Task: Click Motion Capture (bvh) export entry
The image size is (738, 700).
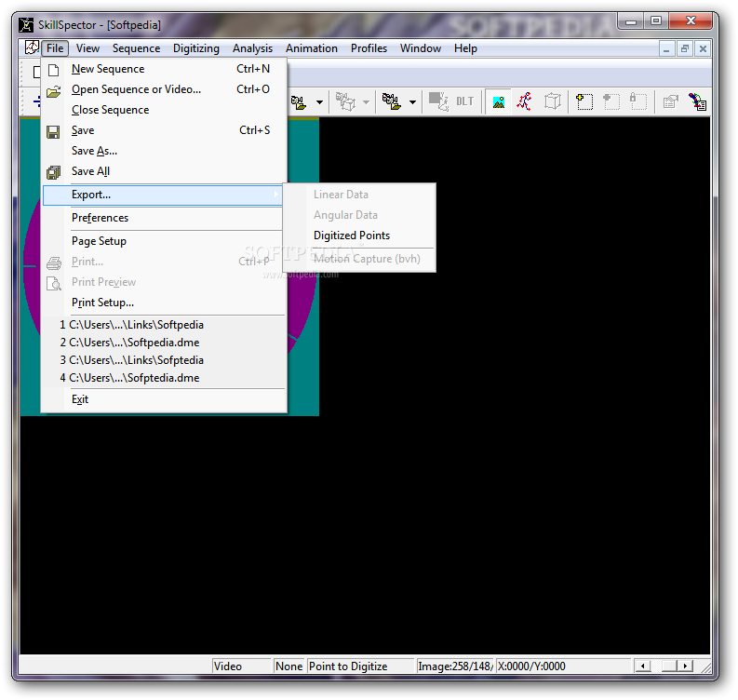Action: click(359, 259)
